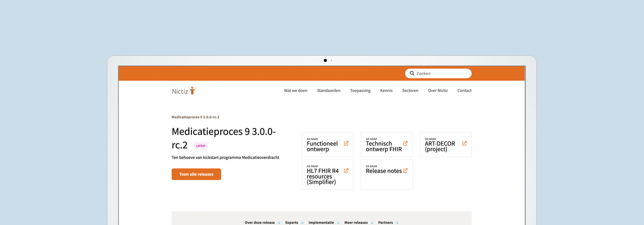Click external-link icon on Functioneel ontwerp

pyautogui.click(x=346, y=143)
